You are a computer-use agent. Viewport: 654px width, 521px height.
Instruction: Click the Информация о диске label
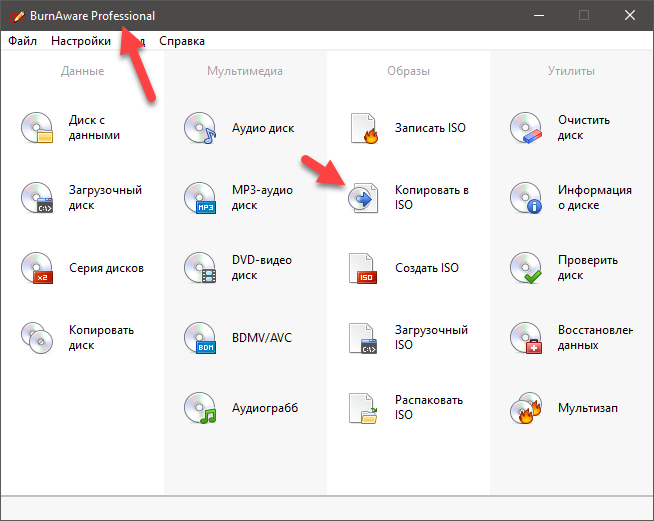tap(595, 198)
